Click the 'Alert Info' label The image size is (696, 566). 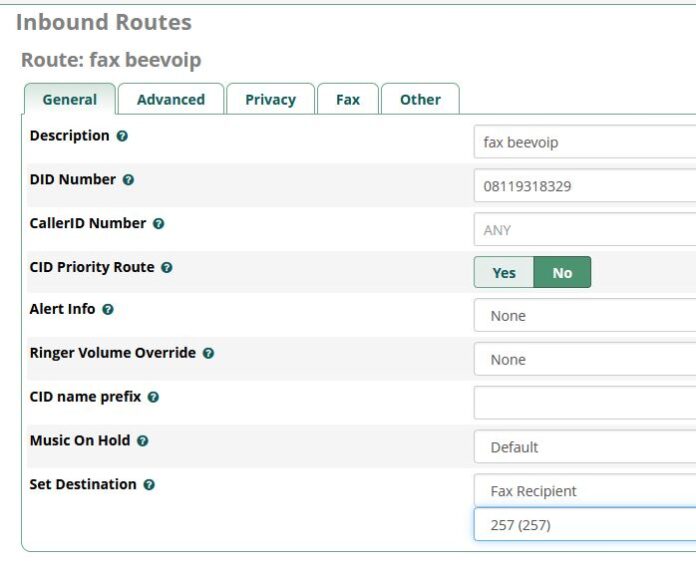coord(62,309)
